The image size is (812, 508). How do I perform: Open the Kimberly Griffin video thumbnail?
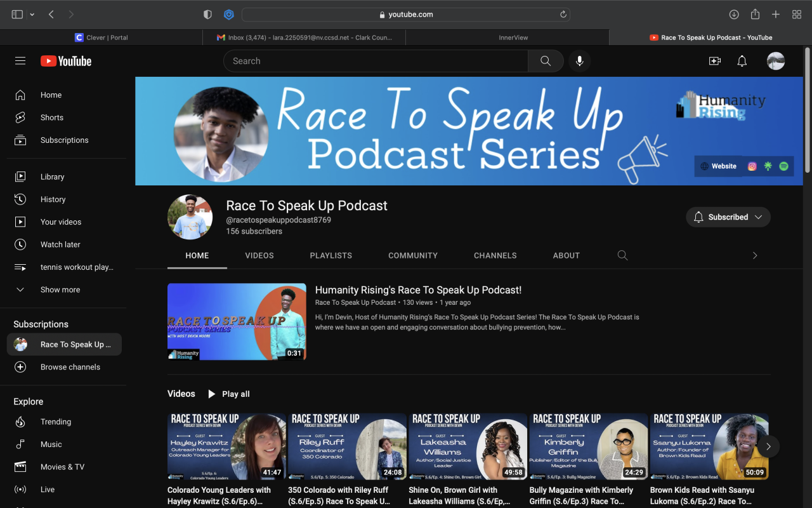pos(588,446)
